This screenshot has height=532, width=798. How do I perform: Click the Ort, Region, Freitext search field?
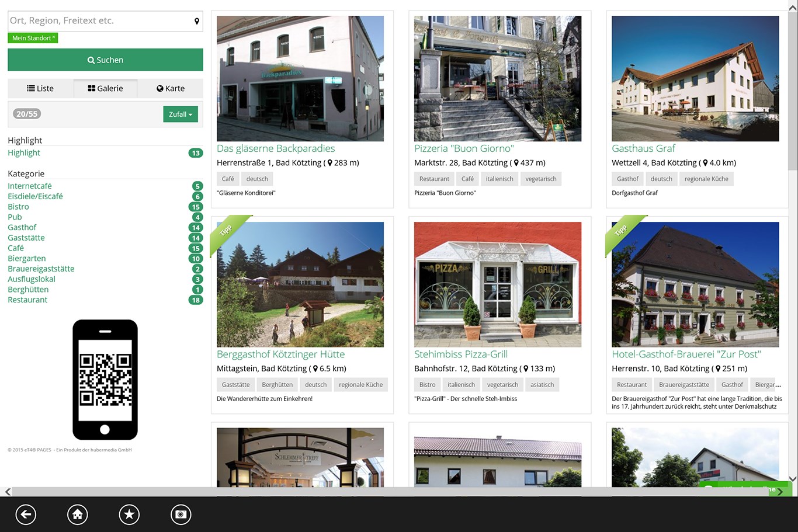coord(99,21)
